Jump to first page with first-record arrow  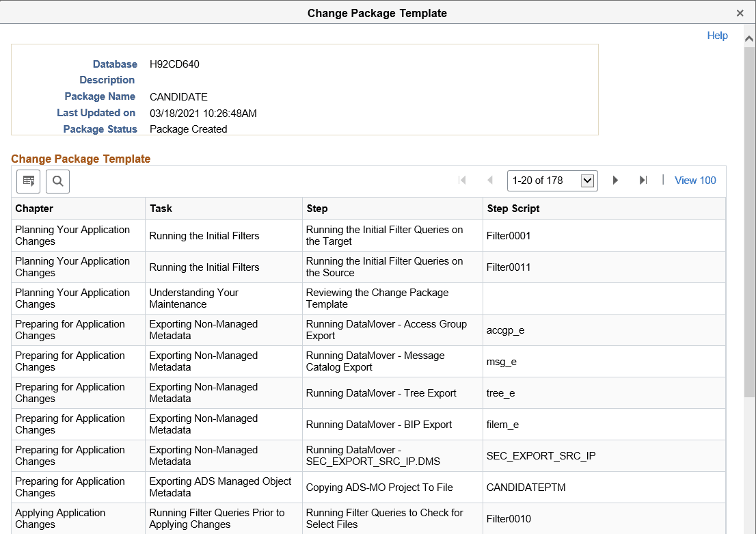463,180
